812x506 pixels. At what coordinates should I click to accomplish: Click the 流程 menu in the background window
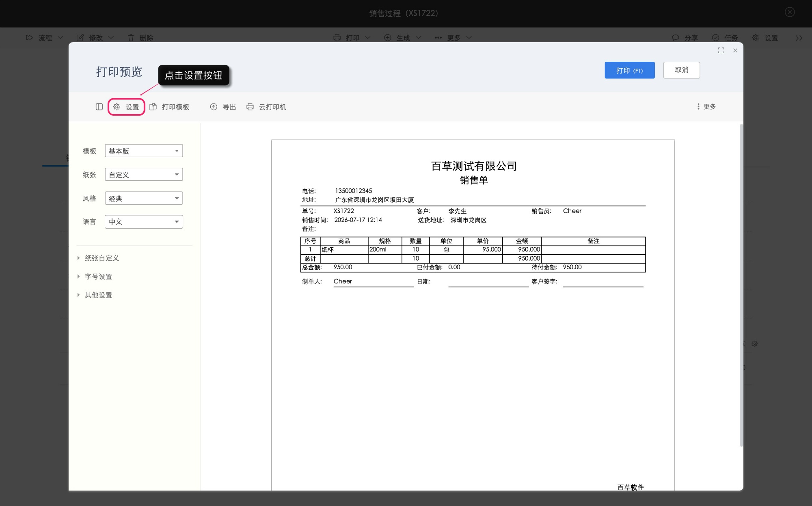click(45, 38)
